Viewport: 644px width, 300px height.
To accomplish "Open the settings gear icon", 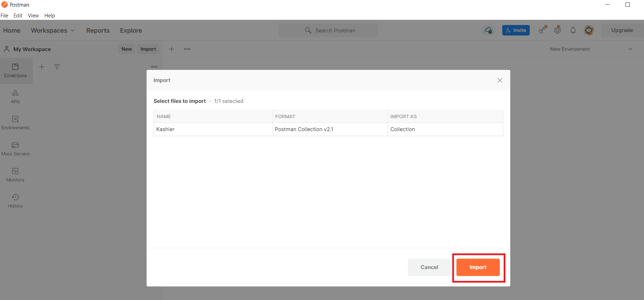I will [x=558, y=30].
